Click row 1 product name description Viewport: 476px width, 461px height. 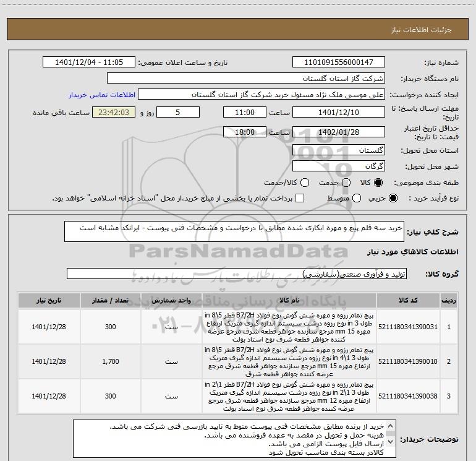click(289, 327)
